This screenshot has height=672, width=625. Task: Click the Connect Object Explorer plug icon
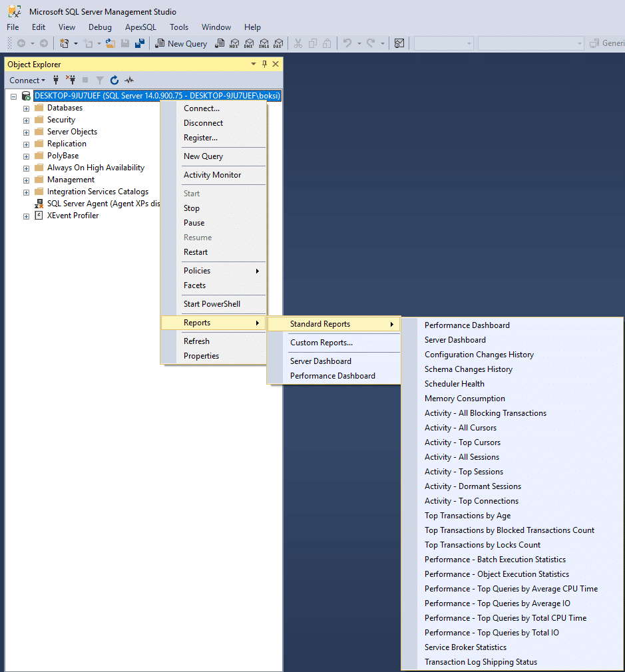[x=56, y=81]
